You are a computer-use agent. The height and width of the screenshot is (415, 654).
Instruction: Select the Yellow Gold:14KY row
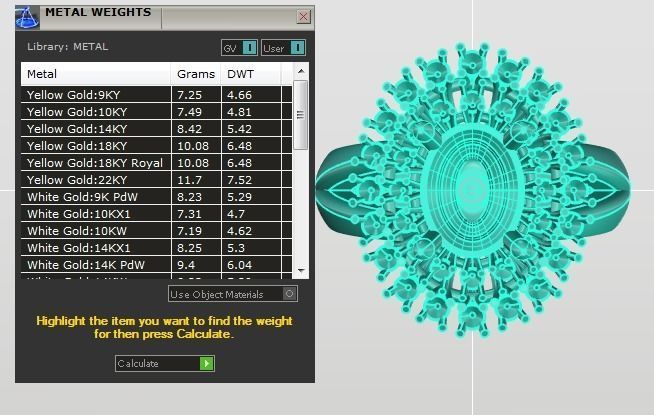point(156,129)
